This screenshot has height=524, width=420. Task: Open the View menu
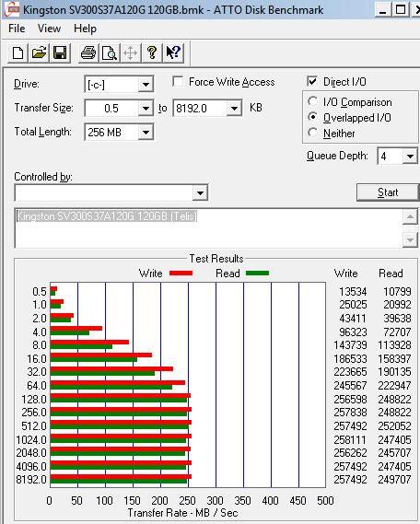49,29
